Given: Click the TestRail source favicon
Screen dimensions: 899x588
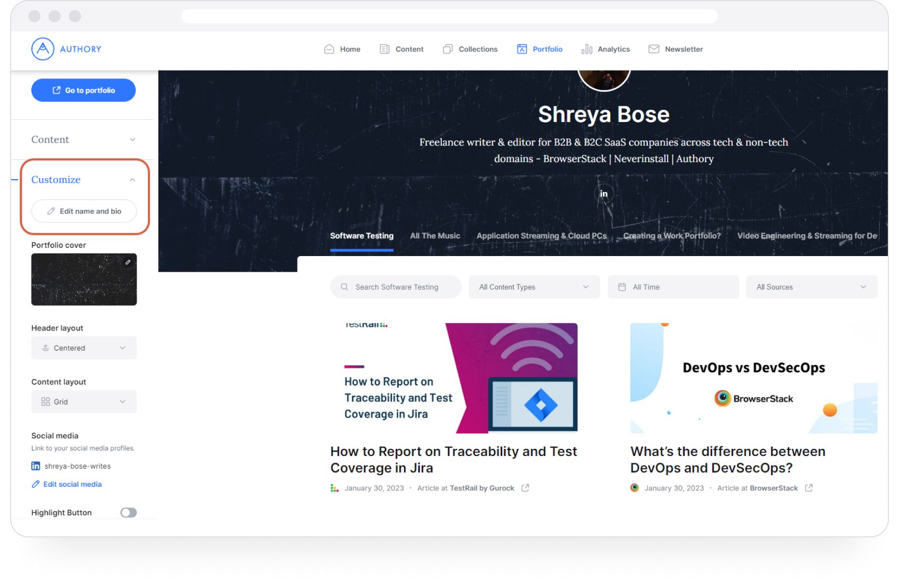Looking at the screenshot, I should 335,488.
